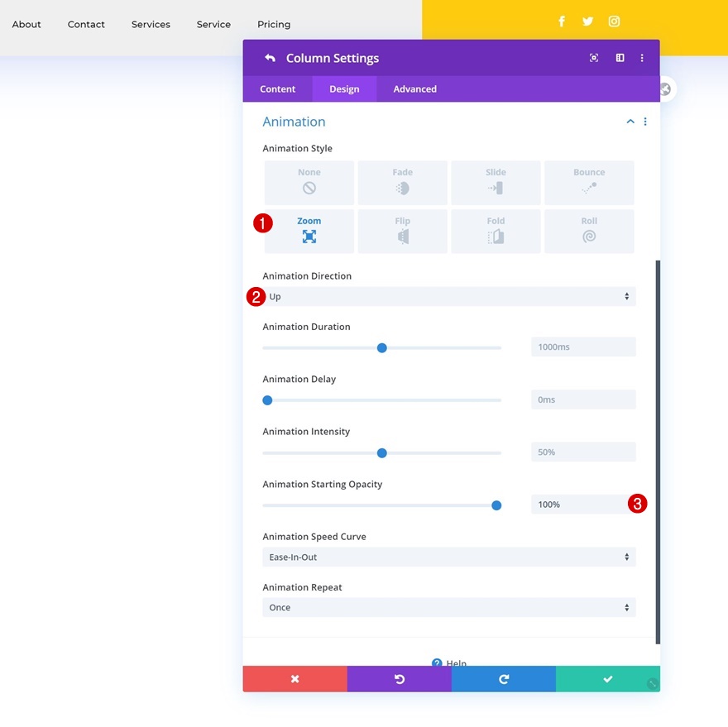The height and width of the screenshot is (727, 728).
Task: Open the Animation Speed Curve dropdown
Action: coord(449,557)
